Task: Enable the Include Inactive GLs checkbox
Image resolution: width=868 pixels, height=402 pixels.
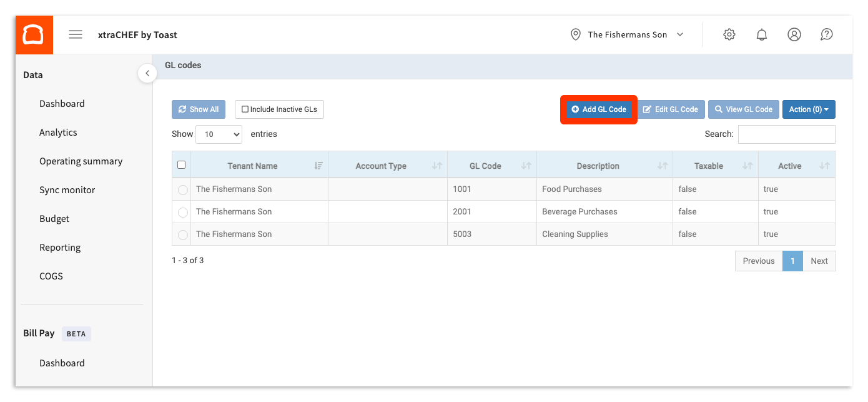Action: (245, 109)
